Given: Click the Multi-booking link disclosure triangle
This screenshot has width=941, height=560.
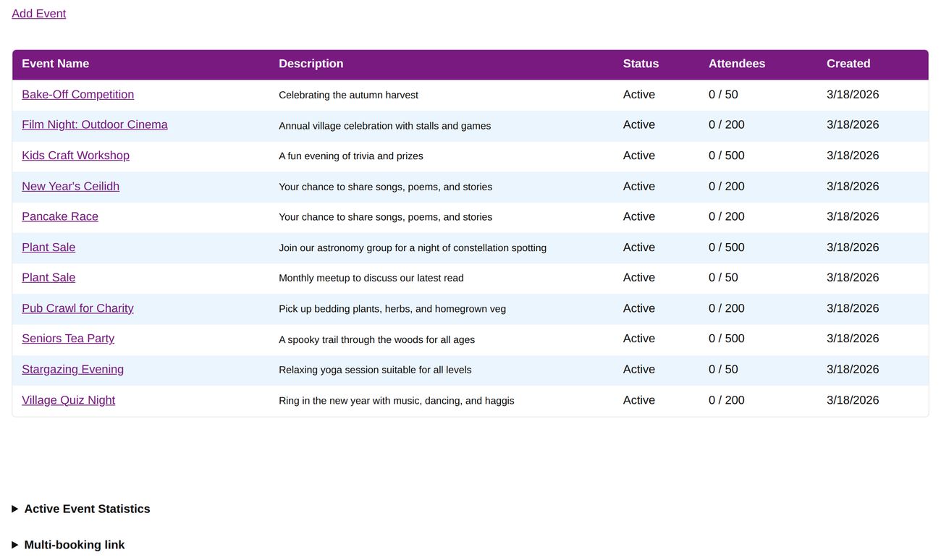Looking at the screenshot, I should 15,545.
